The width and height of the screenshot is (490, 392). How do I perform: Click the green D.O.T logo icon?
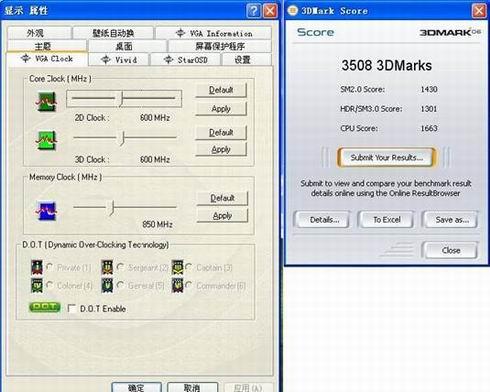45,307
